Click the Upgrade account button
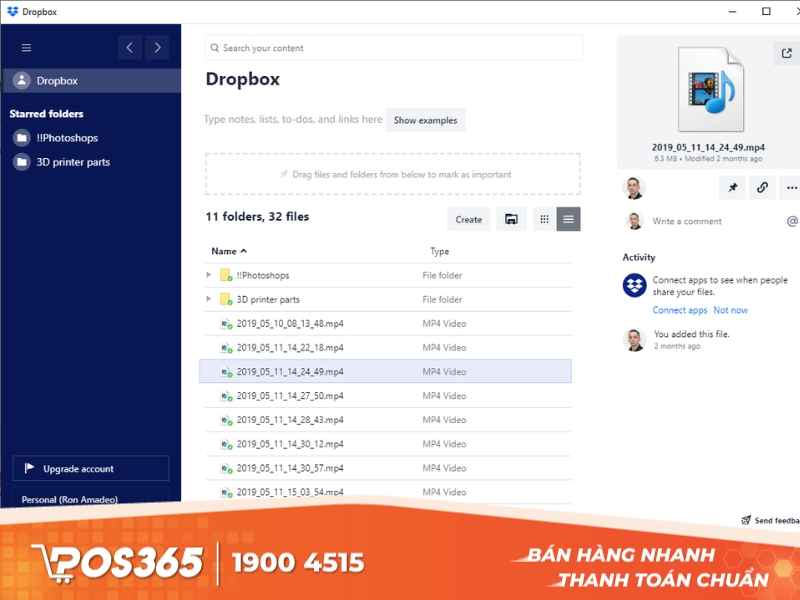Screen dimensions: 800x600 click(x=91, y=468)
